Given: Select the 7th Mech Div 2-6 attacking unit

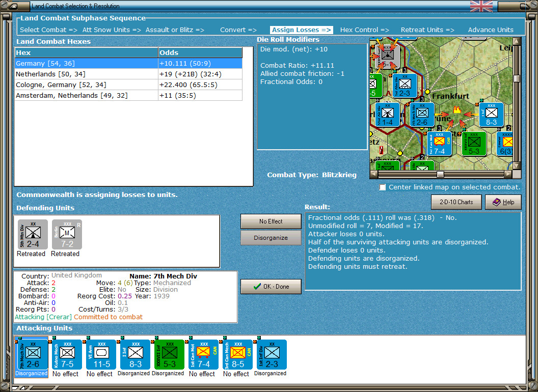Looking at the screenshot, I should click(x=33, y=355).
